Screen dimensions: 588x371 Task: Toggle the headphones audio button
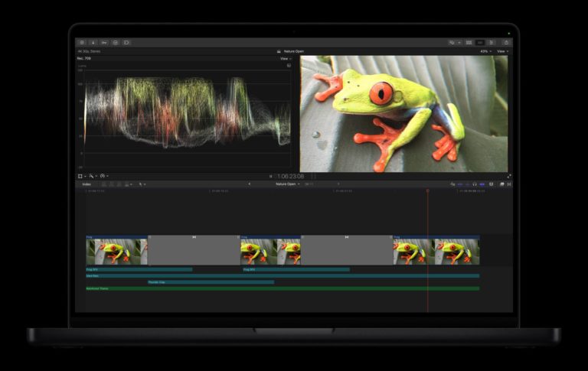475,184
